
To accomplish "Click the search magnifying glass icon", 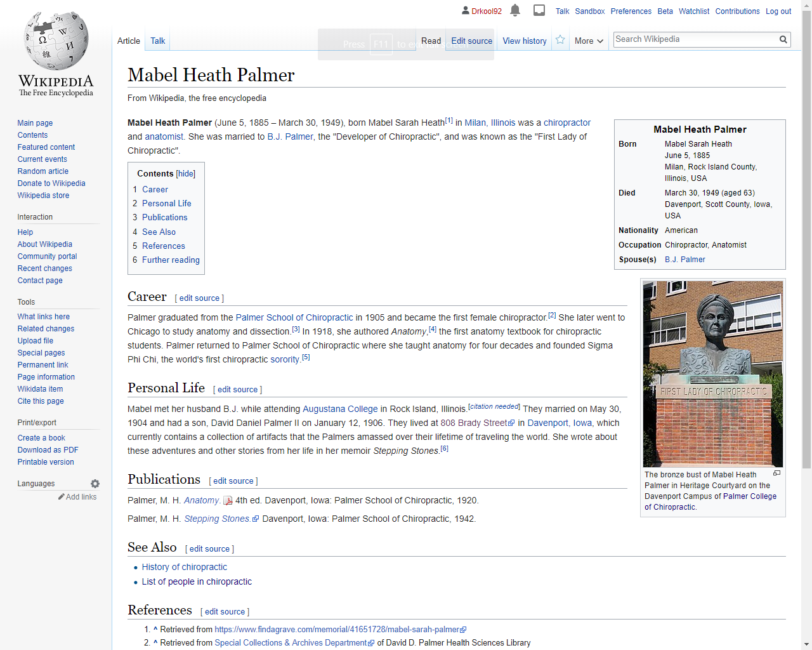I will pos(783,39).
